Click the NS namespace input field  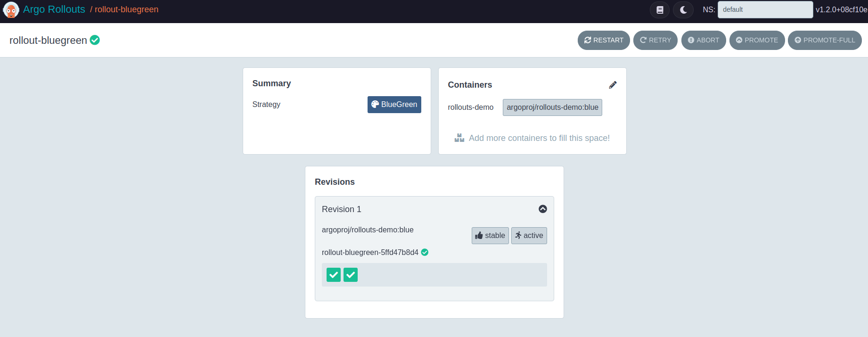[765, 9]
